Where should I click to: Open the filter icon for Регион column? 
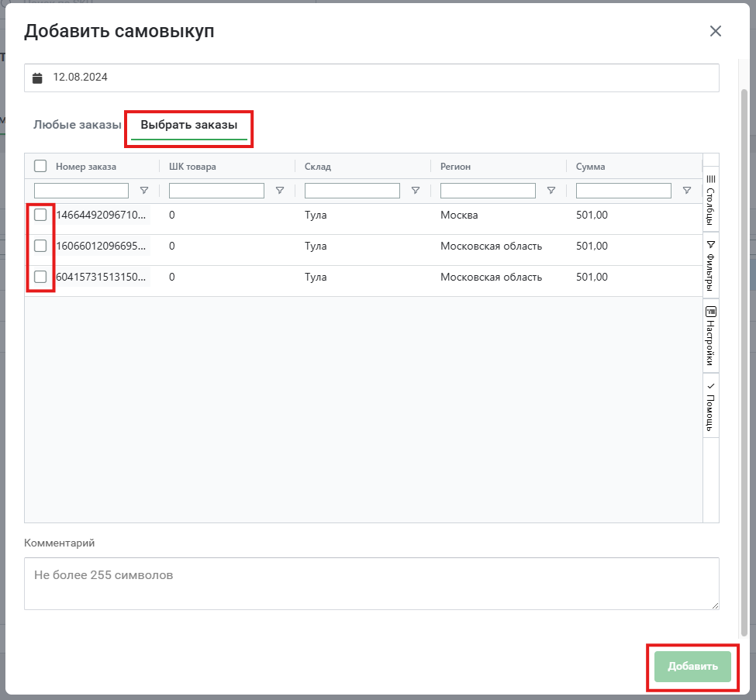pyautogui.click(x=551, y=191)
